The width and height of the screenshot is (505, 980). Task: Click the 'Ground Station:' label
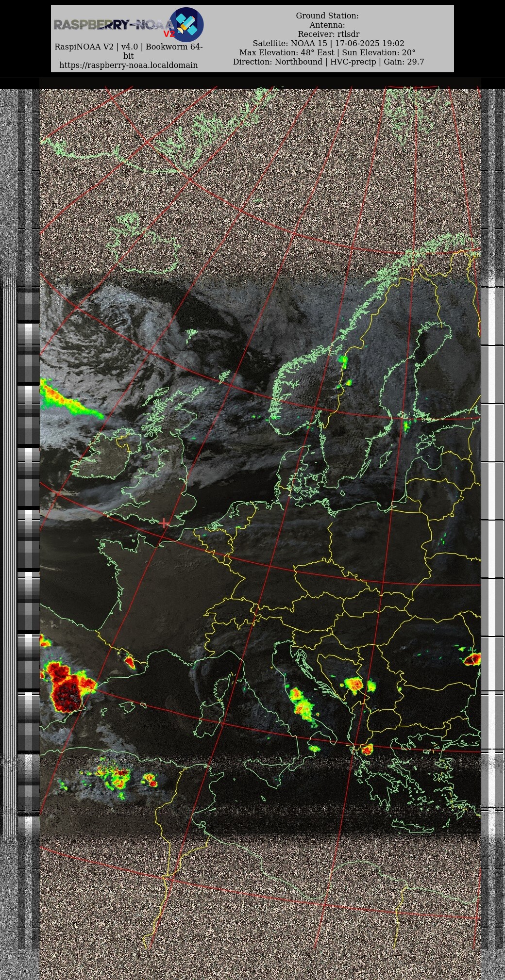coord(327,16)
